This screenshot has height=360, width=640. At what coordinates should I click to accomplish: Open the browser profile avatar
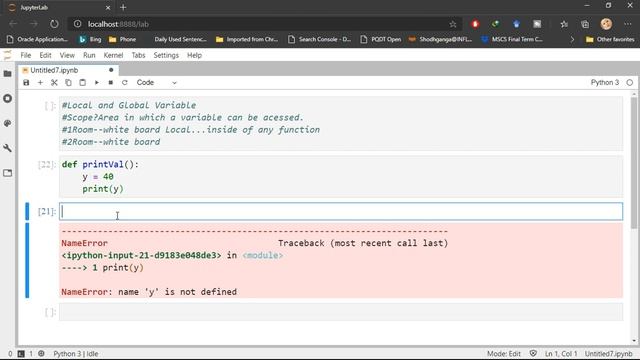pyautogui.click(x=606, y=24)
